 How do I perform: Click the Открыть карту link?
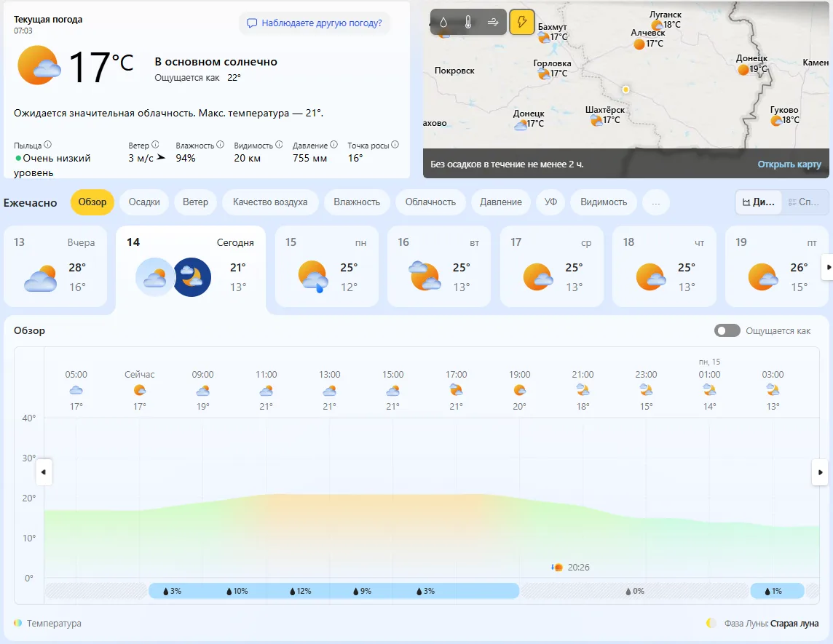[789, 164]
